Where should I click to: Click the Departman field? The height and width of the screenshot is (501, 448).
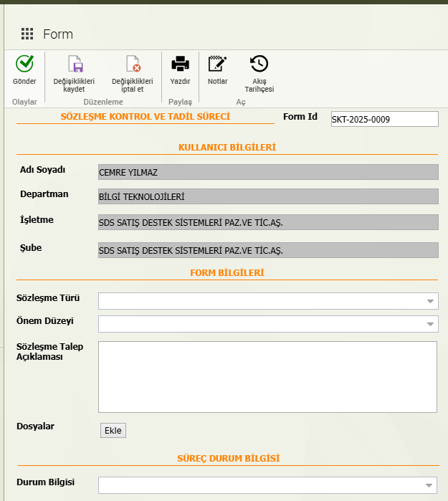tap(267, 196)
